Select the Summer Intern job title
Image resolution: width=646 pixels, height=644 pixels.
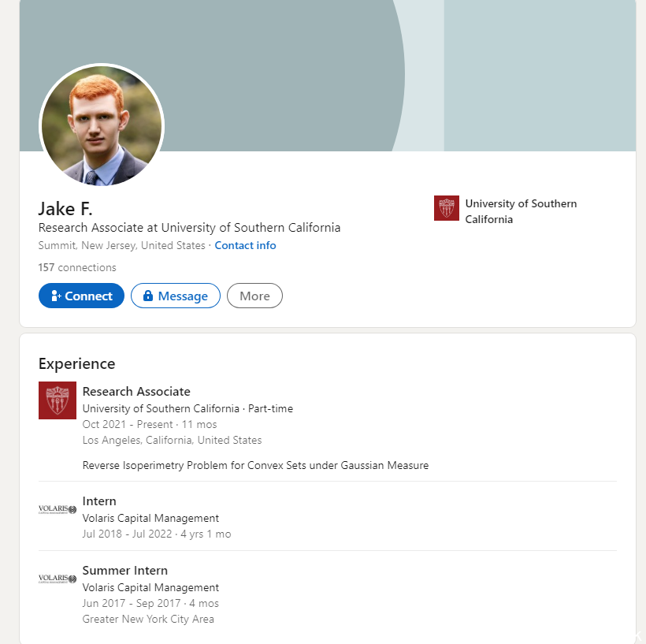pyautogui.click(x=125, y=570)
